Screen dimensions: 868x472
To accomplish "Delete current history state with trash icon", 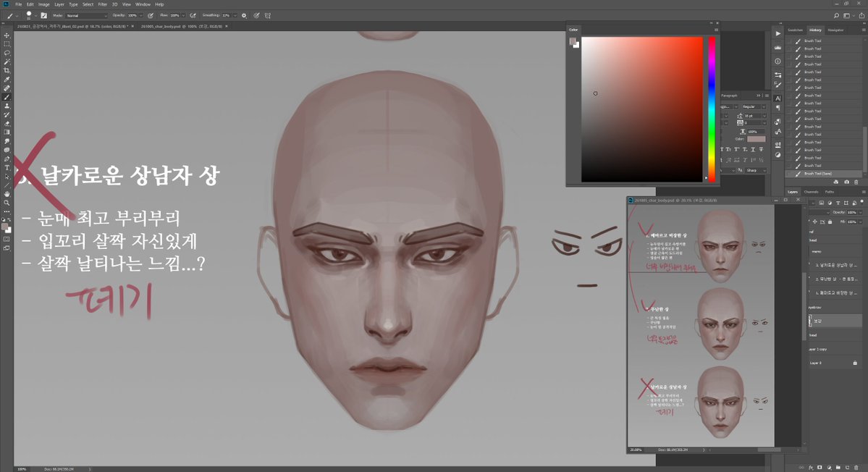I will tap(856, 182).
